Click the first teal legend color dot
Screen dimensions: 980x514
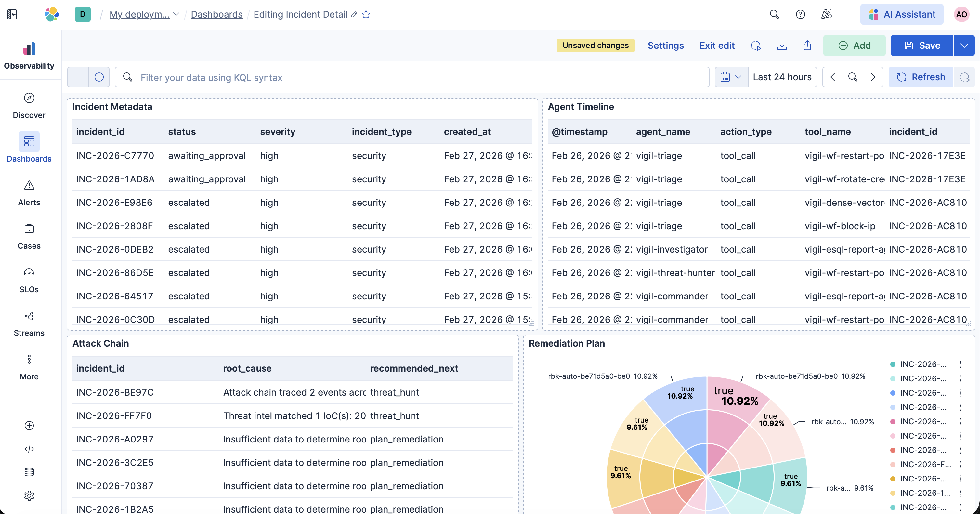[x=893, y=364]
